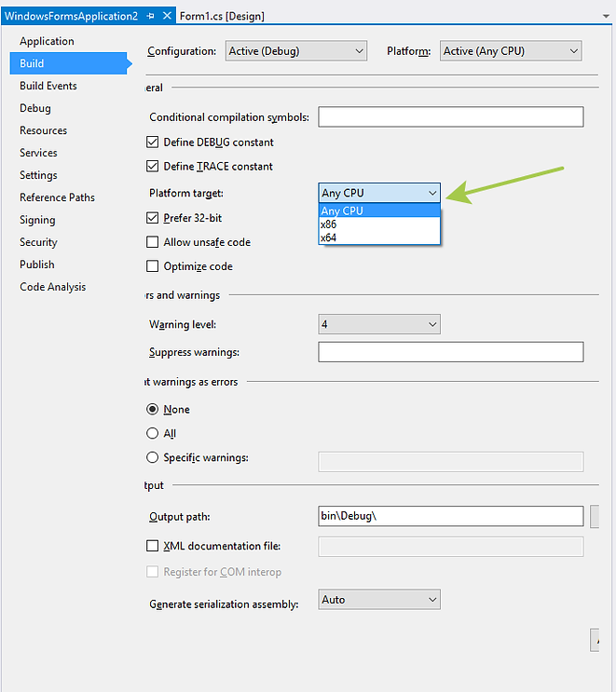Select All warnings as errors

[152, 433]
